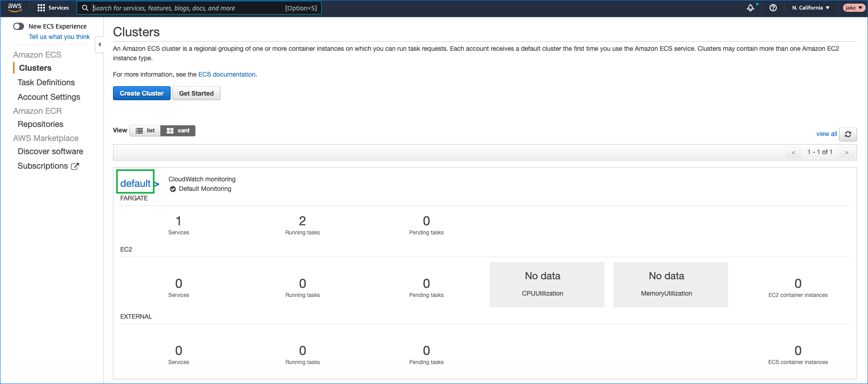This screenshot has height=384, width=868.
Task: Click the 1 - 1 of 1 pagination text
Action: coord(820,152)
